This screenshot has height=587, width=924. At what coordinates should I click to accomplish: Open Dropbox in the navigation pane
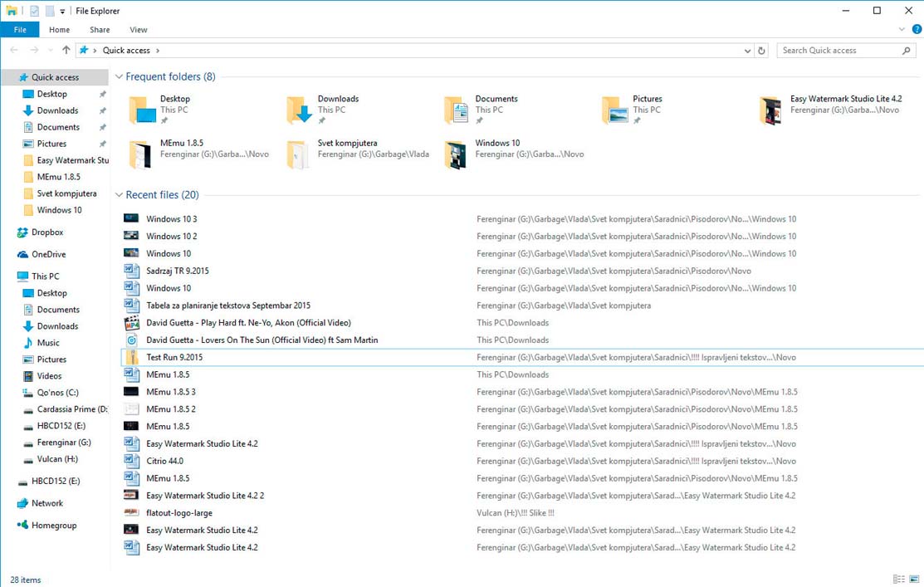[x=47, y=232]
